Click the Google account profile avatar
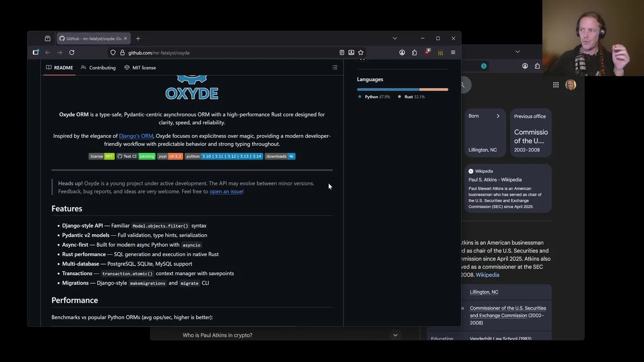Image resolution: width=644 pixels, height=362 pixels. tap(571, 85)
